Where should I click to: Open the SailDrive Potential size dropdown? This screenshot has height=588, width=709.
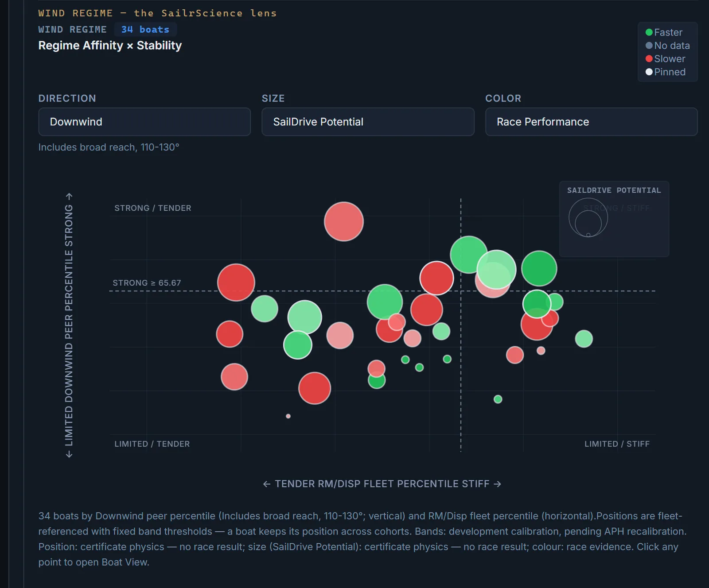pyautogui.click(x=368, y=122)
